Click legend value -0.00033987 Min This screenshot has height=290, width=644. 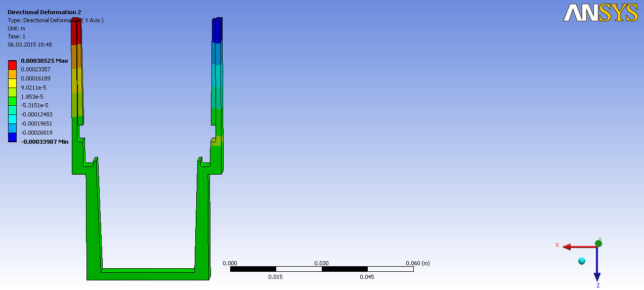pyautogui.click(x=45, y=142)
